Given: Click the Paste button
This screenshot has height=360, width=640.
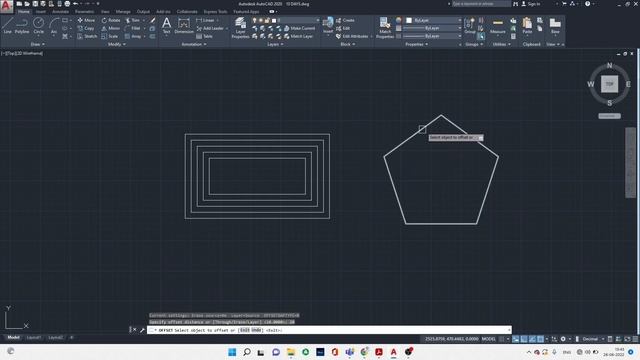Looking at the screenshot, I should (x=527, y=26).
